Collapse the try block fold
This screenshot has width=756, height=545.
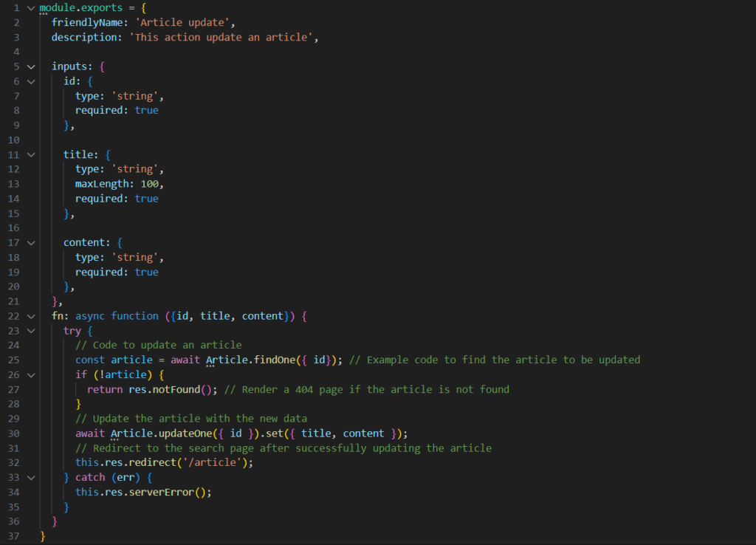tap(30, 330)
